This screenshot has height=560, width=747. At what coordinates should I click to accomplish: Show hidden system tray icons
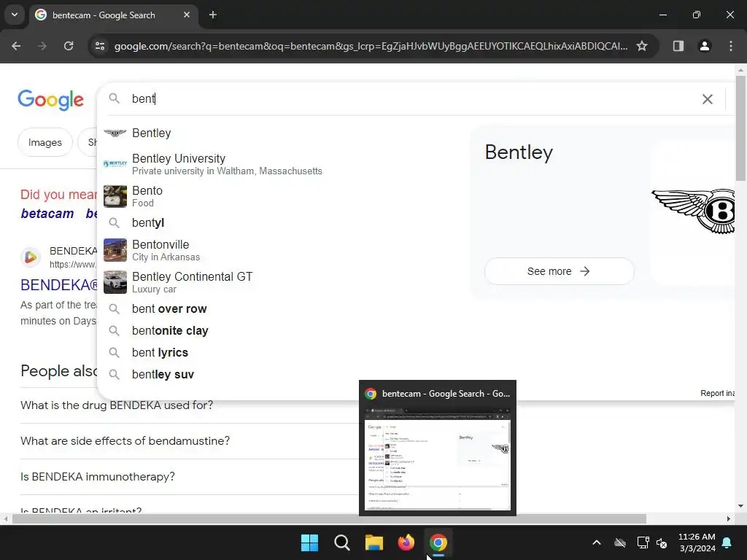pyautogui.click(x=597, y=542)
